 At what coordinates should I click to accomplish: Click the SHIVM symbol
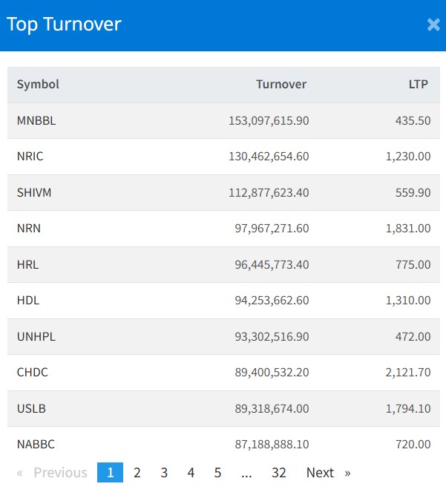click(34, 192)
